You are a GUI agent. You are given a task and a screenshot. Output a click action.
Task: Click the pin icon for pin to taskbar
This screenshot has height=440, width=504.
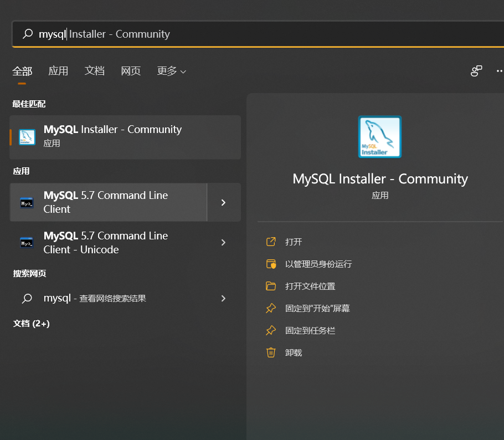click(271, 330)
